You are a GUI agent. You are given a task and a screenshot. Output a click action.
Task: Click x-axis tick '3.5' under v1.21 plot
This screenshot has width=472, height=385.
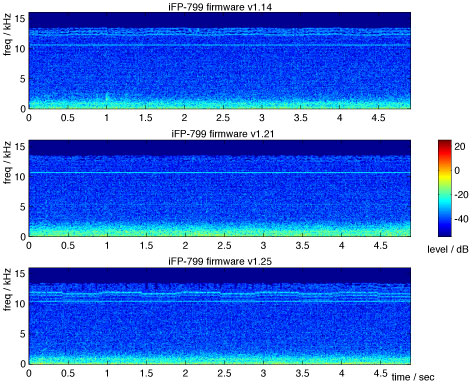(x=302, y=246)
